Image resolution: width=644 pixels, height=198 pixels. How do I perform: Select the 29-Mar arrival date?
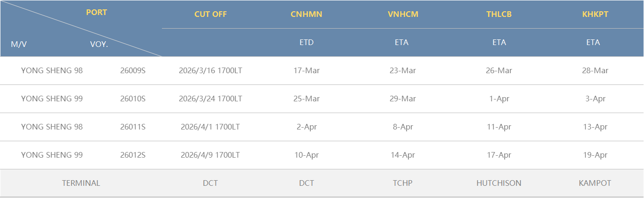403,99
